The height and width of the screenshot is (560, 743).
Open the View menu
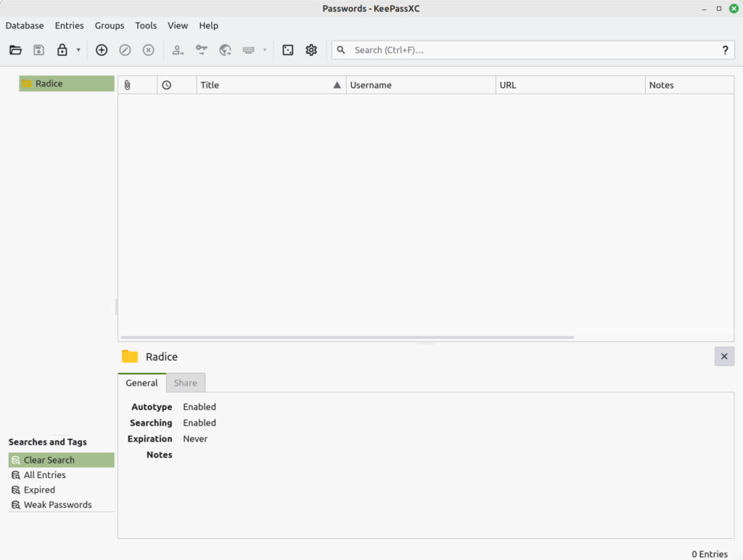pos(178,25)
